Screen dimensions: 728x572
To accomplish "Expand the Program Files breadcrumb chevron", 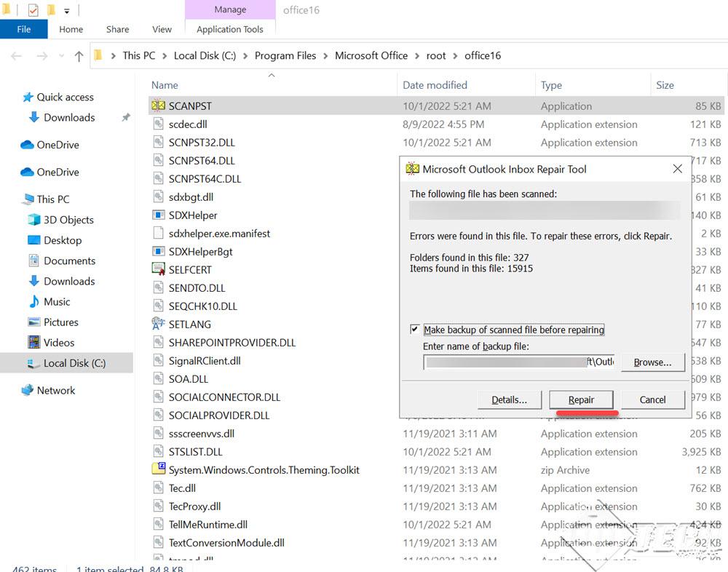I will pos(325,56).
